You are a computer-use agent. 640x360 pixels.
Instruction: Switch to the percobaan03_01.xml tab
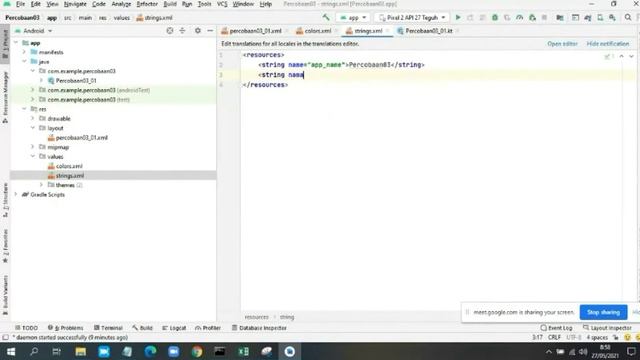click(x=255, y=31)
